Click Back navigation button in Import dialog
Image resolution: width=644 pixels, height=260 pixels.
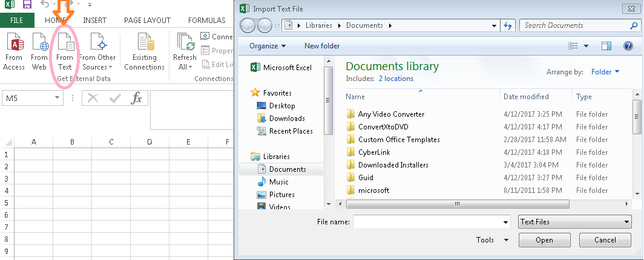point(248,25)
